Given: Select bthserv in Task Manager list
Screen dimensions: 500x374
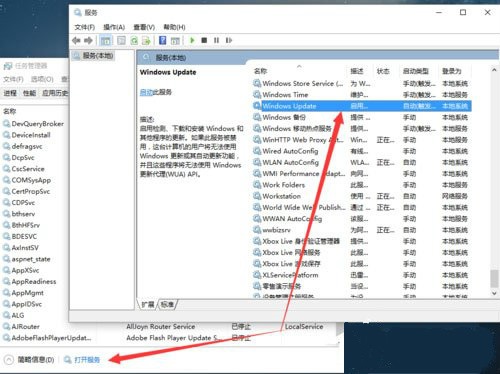Looking at the screenshot, I should [x=23, y=214].
